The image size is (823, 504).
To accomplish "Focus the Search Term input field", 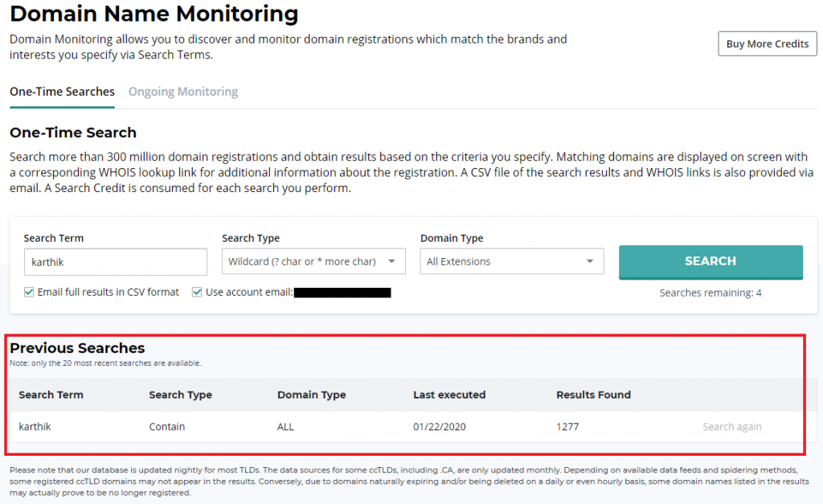I will [116, 262].
